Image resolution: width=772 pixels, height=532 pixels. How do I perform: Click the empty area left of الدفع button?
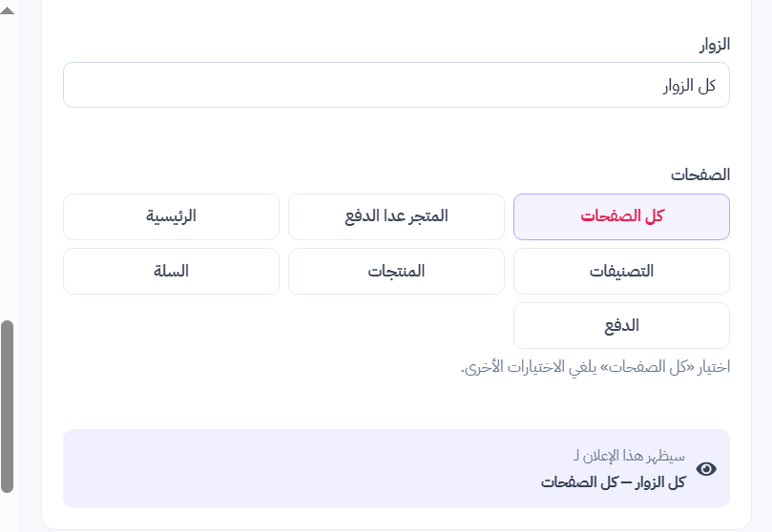pyautogui.click(x=283, y=325)
